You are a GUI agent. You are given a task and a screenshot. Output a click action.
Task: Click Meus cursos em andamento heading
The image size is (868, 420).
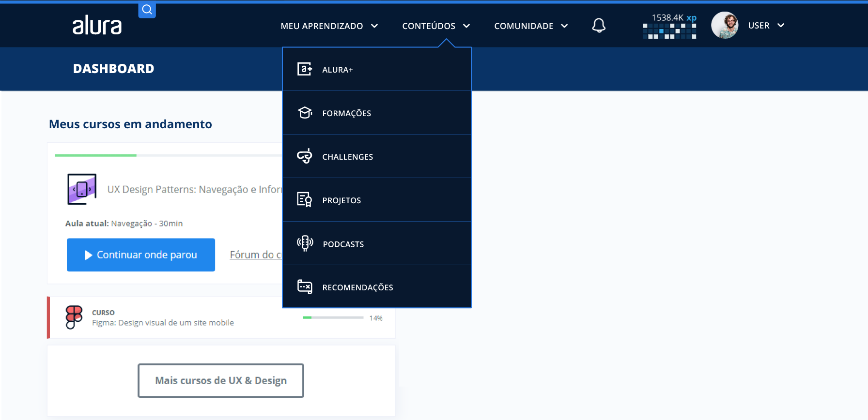tap(130, 124)
